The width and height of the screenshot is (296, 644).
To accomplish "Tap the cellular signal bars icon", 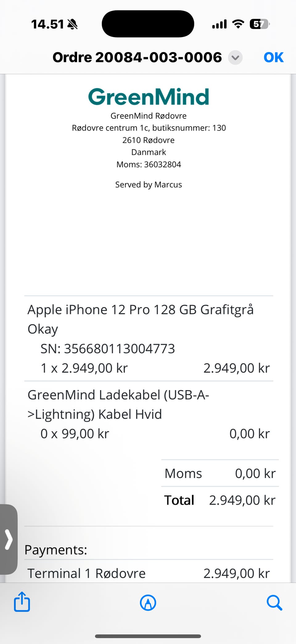I will [219, 24].
